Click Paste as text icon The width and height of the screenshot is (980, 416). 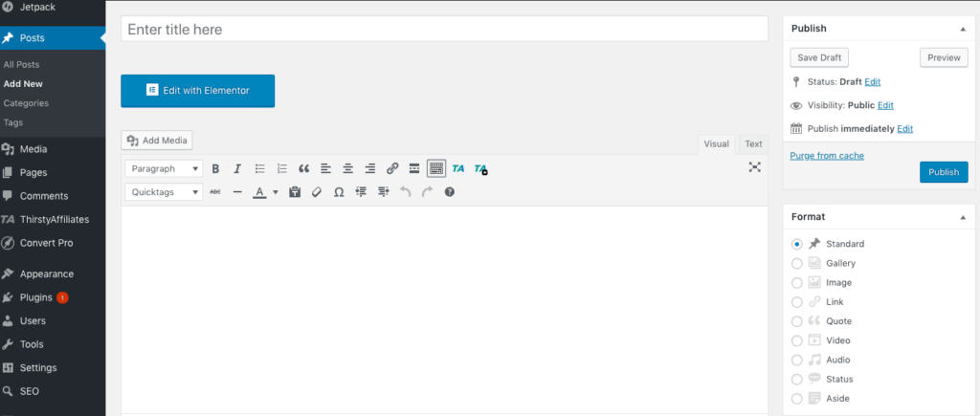(295, 192)
